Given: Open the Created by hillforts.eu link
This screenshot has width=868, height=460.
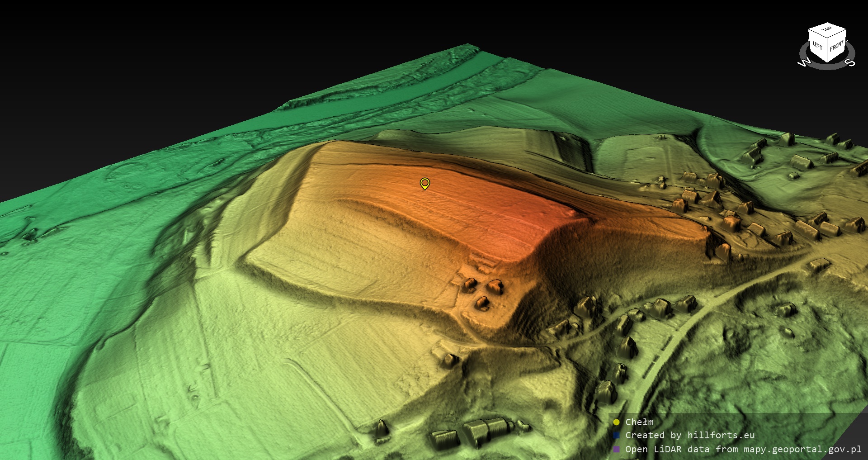Looking at the screenshot, I should (690, 436).
